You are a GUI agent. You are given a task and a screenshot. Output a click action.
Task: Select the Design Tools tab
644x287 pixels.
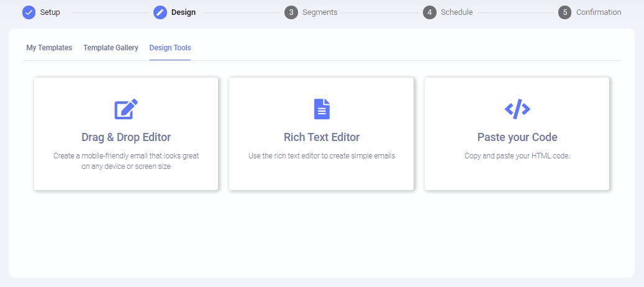pyautogui.click(x=170, y=48)
